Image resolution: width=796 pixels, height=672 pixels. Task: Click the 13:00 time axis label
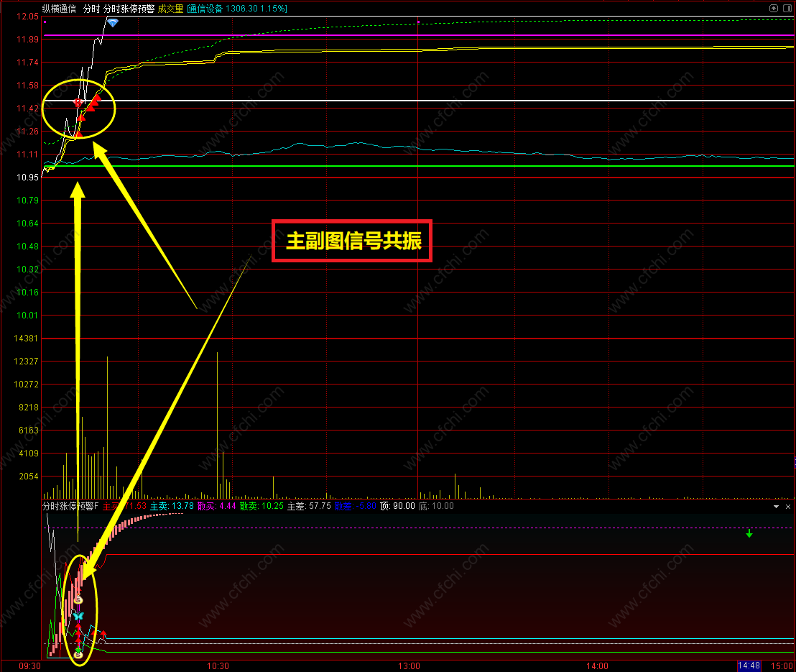409,666
